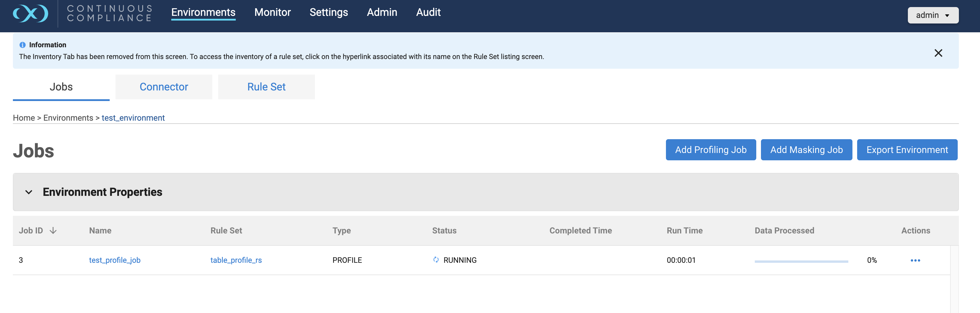Open the Admin navigation item
The height and width of the screenshot is (313, 980).
[382, 12]
